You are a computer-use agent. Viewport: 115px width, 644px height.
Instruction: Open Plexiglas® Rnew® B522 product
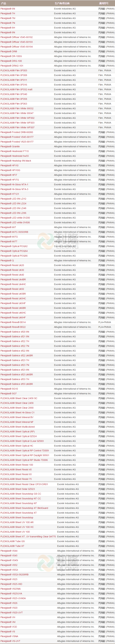[13, 327]
